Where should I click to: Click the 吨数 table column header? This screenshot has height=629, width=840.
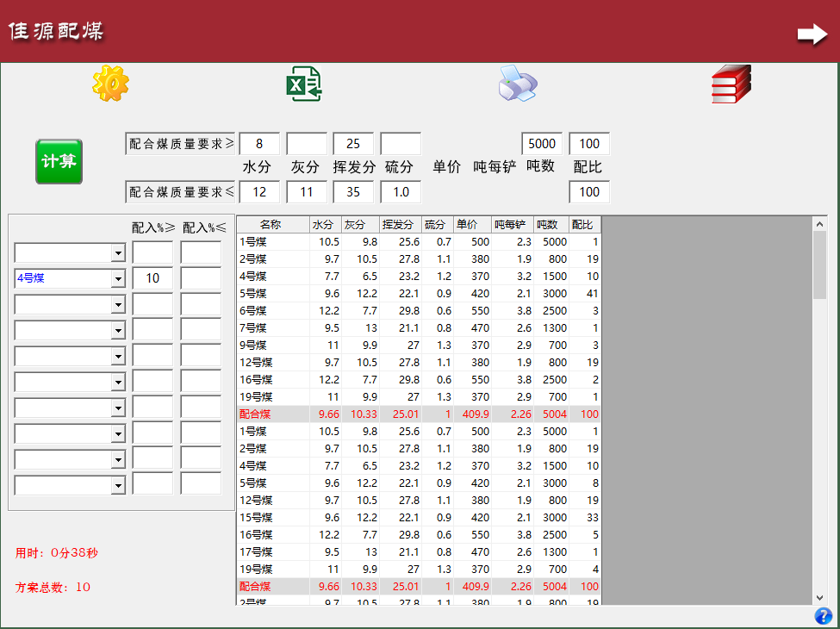click(551, 225)
